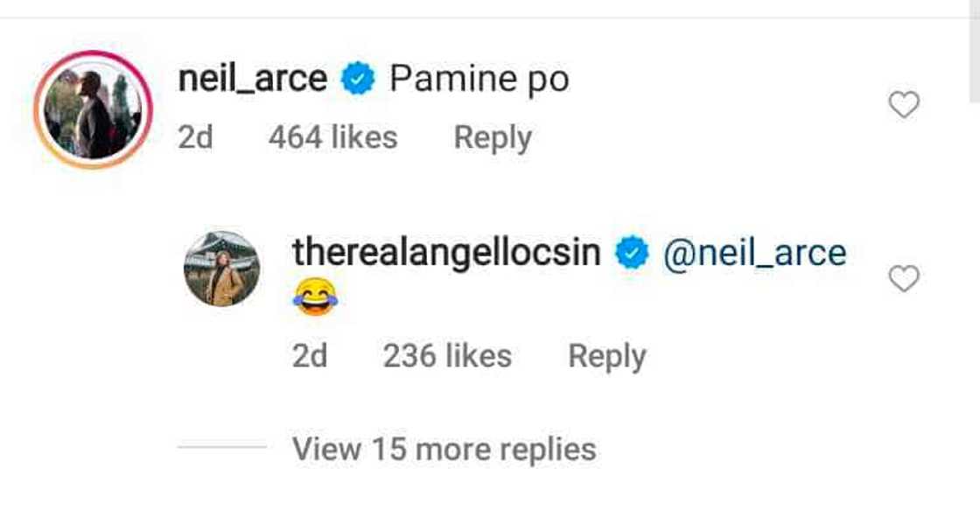Screen dimensions: 980x517
Task: Click the "Pamine po" comment text
Action: pyautogui.click(x=479, y=80)
